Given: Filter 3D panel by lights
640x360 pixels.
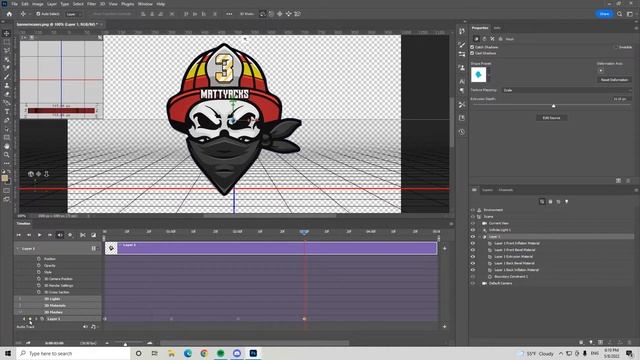Looking at the screenshot, I should pos(567,202).
